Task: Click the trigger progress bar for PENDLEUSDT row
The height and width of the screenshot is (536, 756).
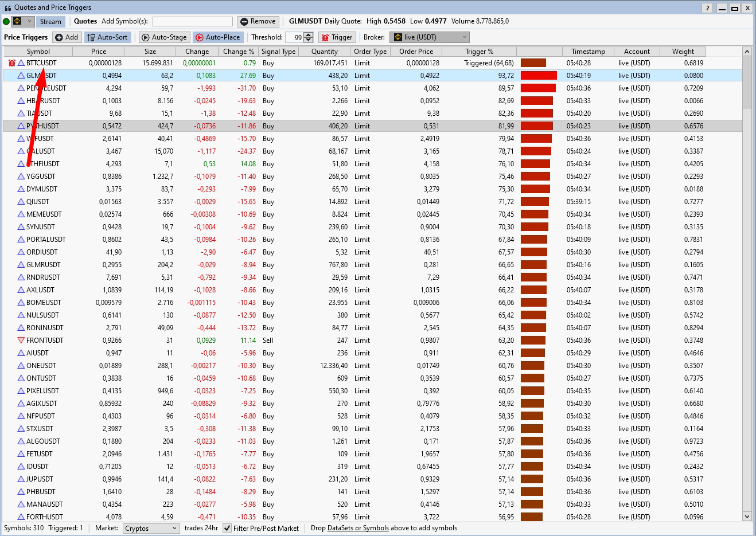Action: pyautogui.click(x=538, y=88)
